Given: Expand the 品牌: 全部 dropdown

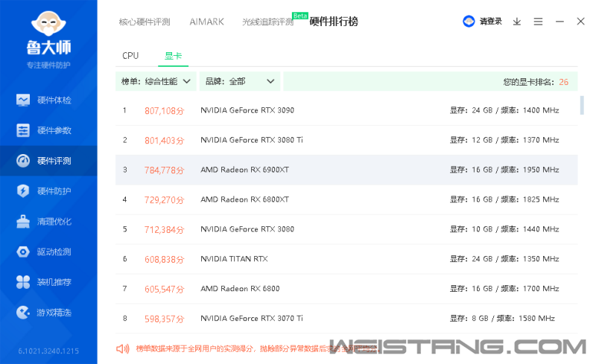Looking at the screenshot, I should (x=240, y=81).
